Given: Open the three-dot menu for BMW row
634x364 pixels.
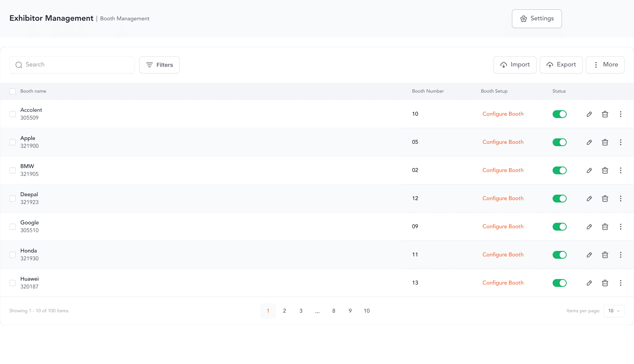Looking at the screenshot, I should (x=620, y=170).
